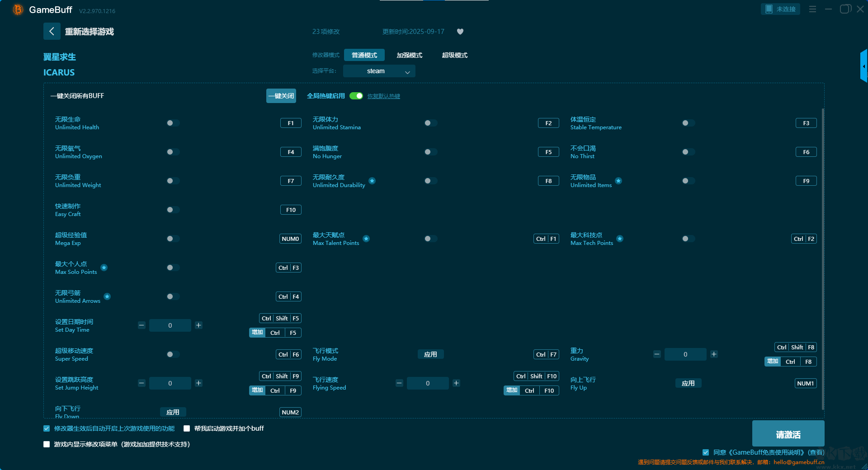Click 增加 Ctrl F8 hotkey for Gravity
The image size is (868, 470).
791,362
